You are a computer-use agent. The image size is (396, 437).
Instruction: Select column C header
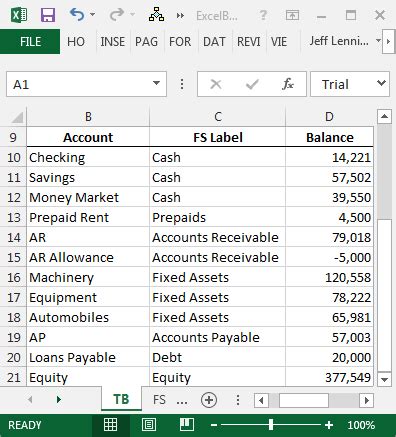[x=218, y=117]
